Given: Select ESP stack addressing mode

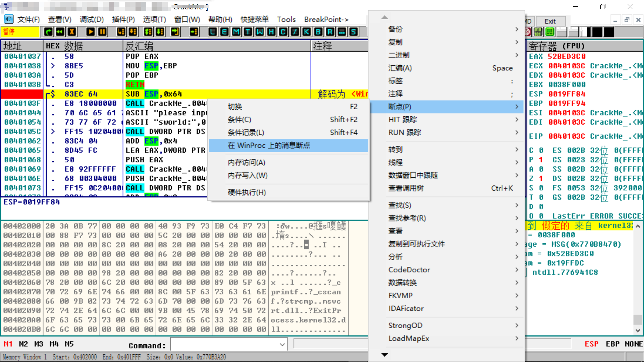Looking at the screenshot, I should pos(591,344).
